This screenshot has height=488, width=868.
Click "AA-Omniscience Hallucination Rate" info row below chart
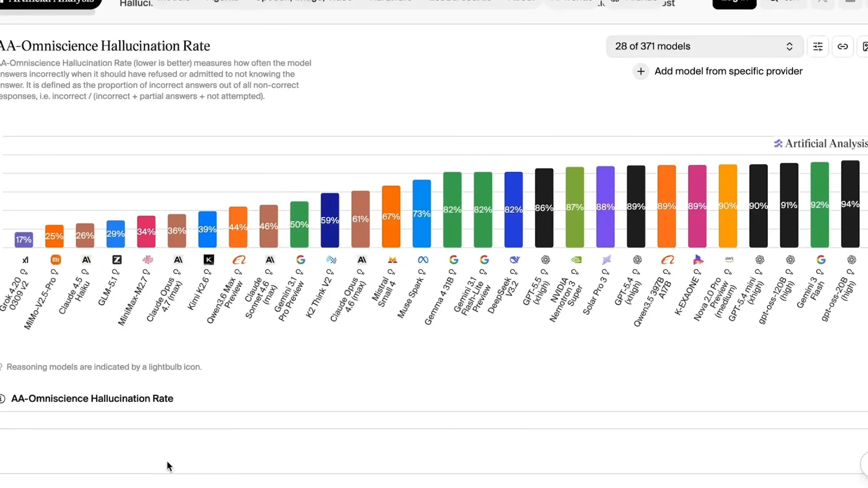click(92, 399)
